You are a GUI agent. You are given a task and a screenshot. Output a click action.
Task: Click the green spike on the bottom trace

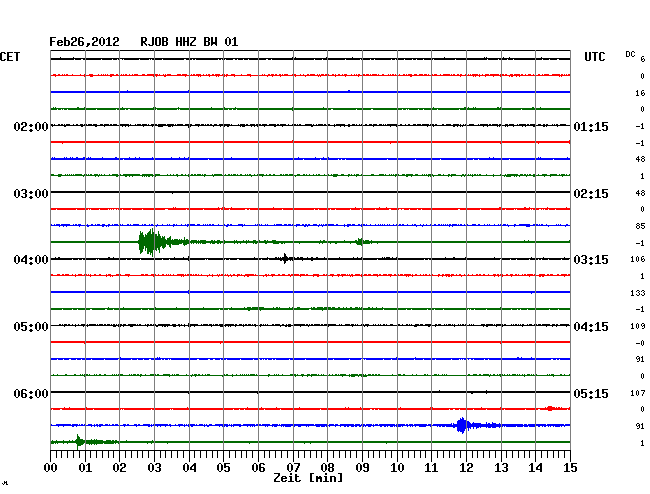click(79, 442)
